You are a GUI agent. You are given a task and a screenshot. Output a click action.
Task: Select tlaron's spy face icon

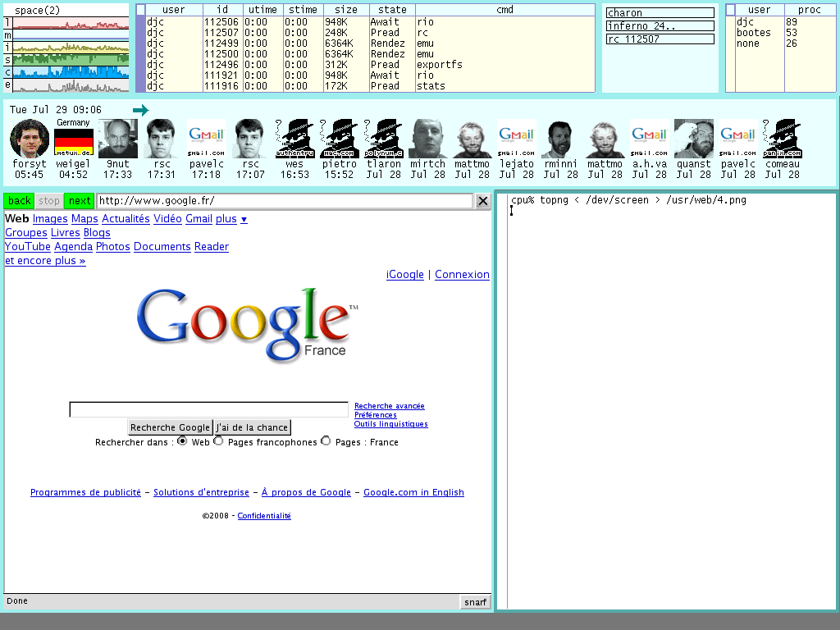384,138
